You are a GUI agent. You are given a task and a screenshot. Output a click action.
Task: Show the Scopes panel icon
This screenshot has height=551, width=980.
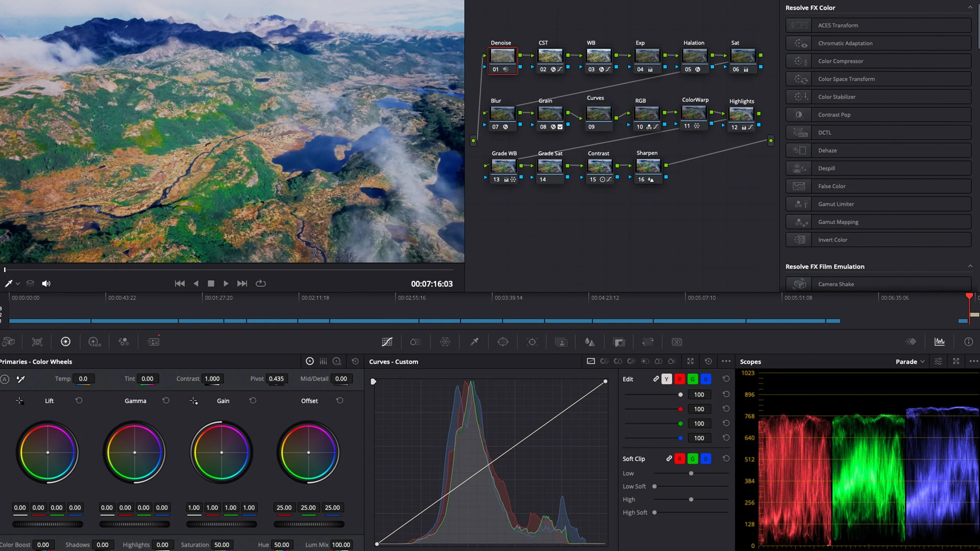pyautogui.click(x=940, y=342)
